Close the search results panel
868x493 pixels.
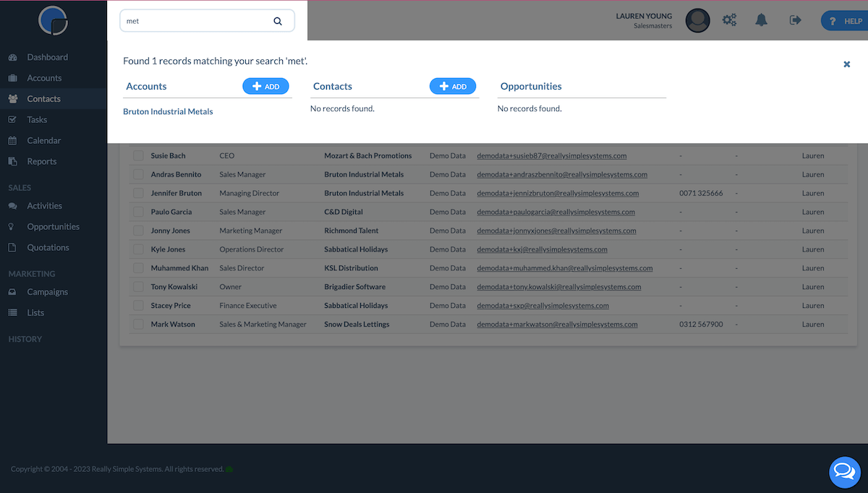(x=846, y=64)
